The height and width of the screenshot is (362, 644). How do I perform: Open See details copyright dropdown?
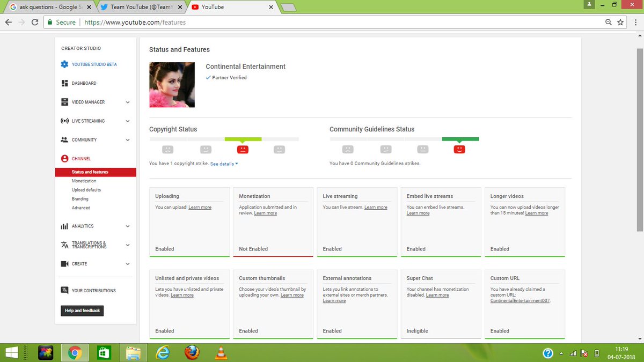coord(224,164)
